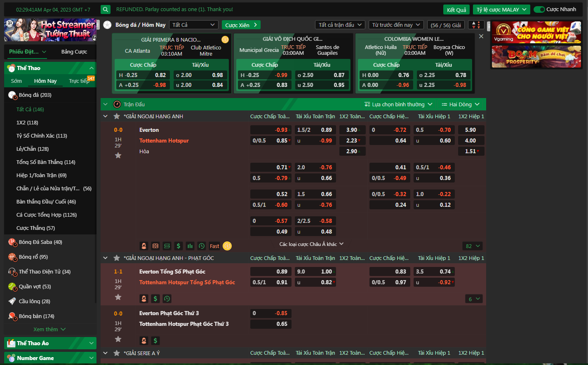Star the Giải Serie A Ý league header

pos(117,353)
